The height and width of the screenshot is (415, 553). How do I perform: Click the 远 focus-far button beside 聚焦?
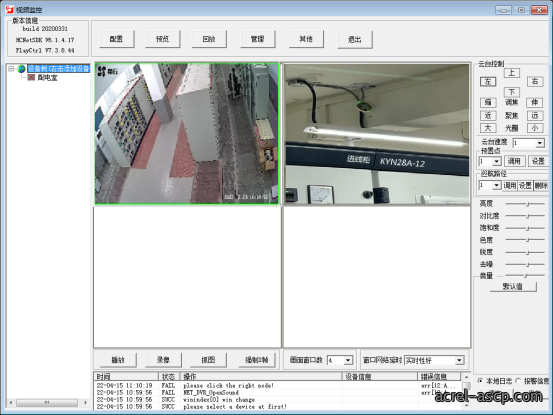[535, 116]
